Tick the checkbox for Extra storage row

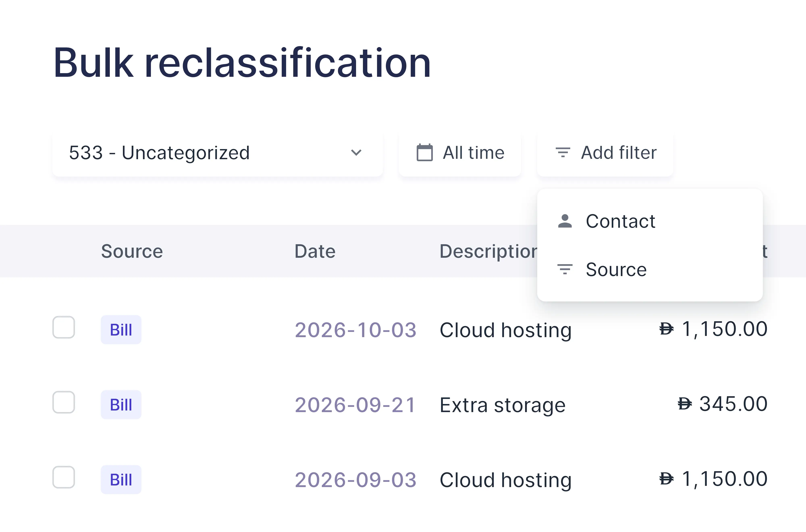[x=64, y=402]
